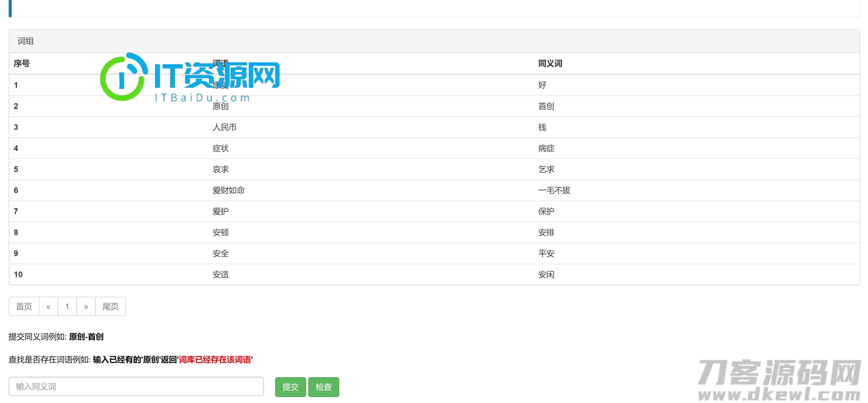Jump to 尾页 last page

pyautogui.click(x=110, y=306)
